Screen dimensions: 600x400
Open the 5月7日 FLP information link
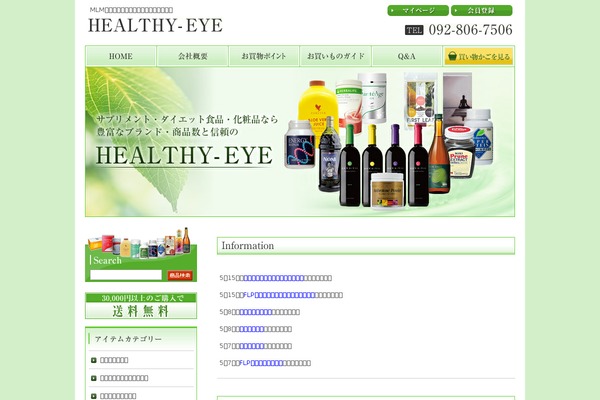pyautogui.click(x=261, y=363)
